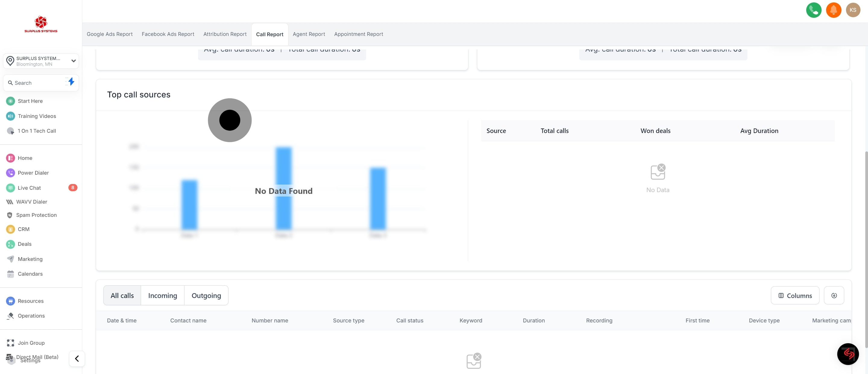Switch to the Incoming calls filter
Image resolution: width=868 pixels, height=374 pixels.
tap(162, 295)
